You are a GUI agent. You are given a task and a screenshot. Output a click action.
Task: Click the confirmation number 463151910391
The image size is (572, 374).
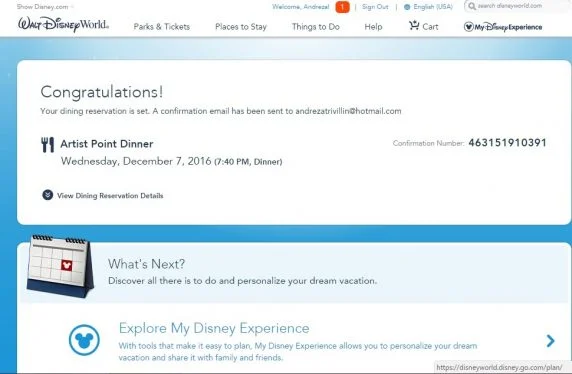coord(507,143)
